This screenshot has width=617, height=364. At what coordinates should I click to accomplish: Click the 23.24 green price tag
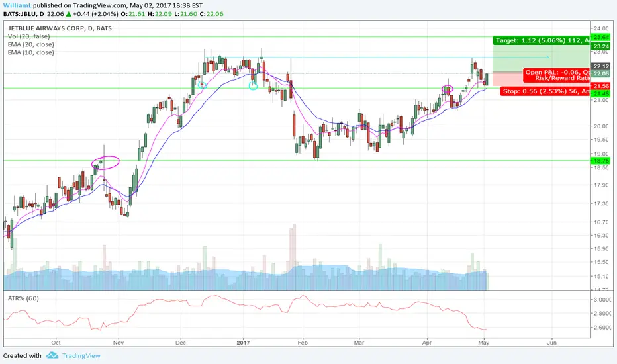(601, 46)
